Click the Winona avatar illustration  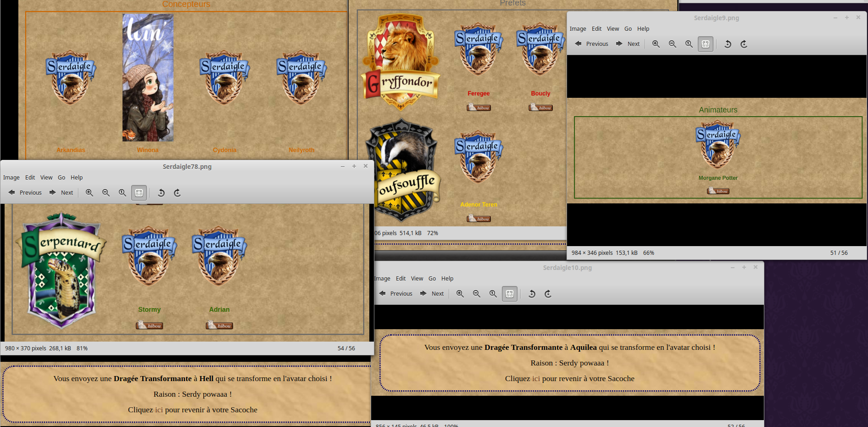148,77
